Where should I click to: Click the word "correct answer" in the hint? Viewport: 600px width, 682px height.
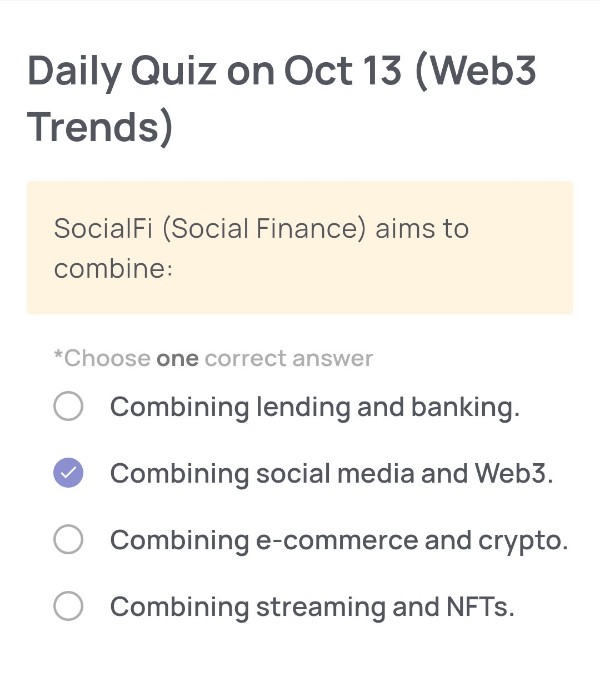point(288,358)
